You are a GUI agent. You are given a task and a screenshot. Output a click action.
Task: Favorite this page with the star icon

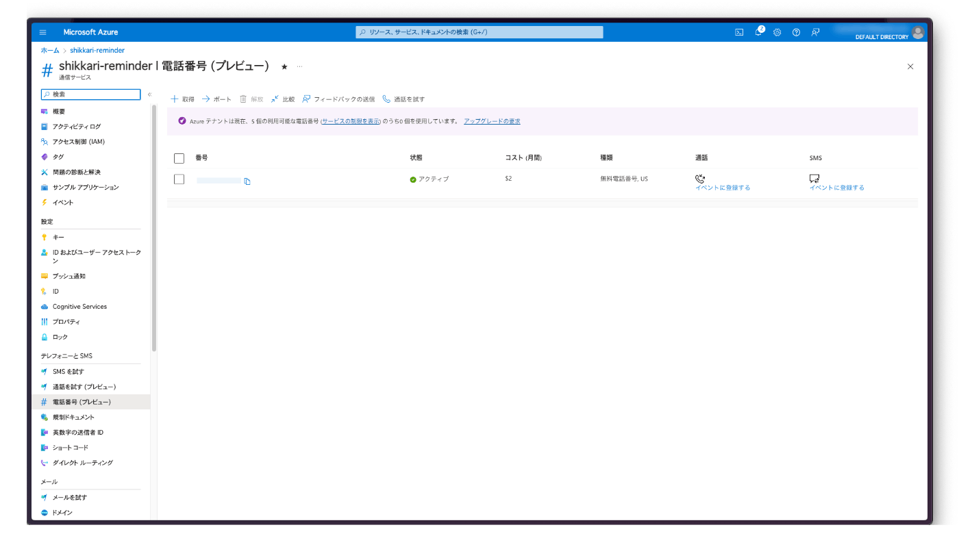point(284,66)
